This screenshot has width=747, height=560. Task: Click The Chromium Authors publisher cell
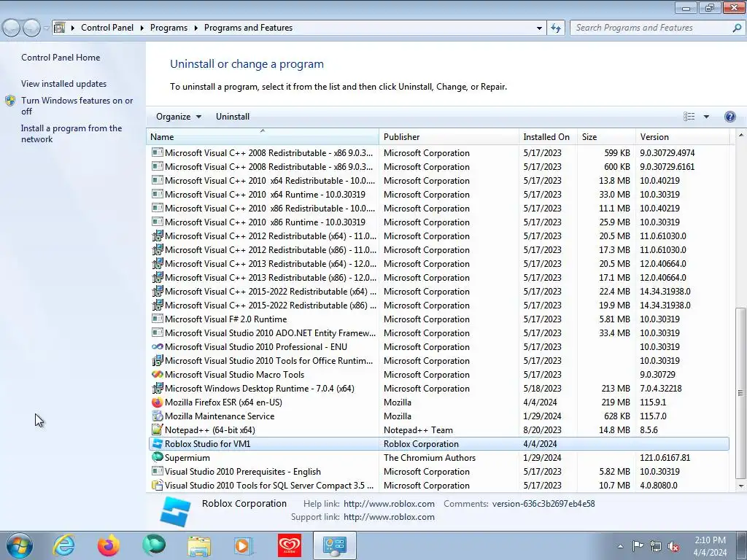click(x=430, y=458)
